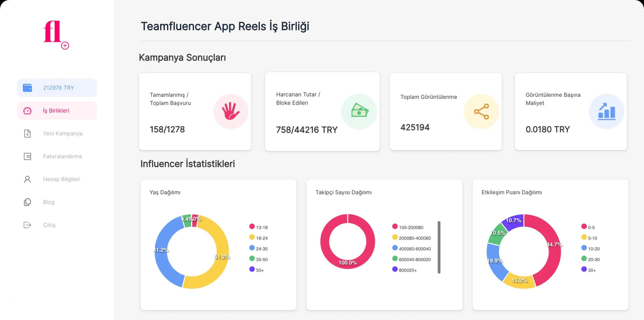Click the 158/1278 applications value
Image resolution: width=644 pixels, height=320 pixels.
pos(167,129)
